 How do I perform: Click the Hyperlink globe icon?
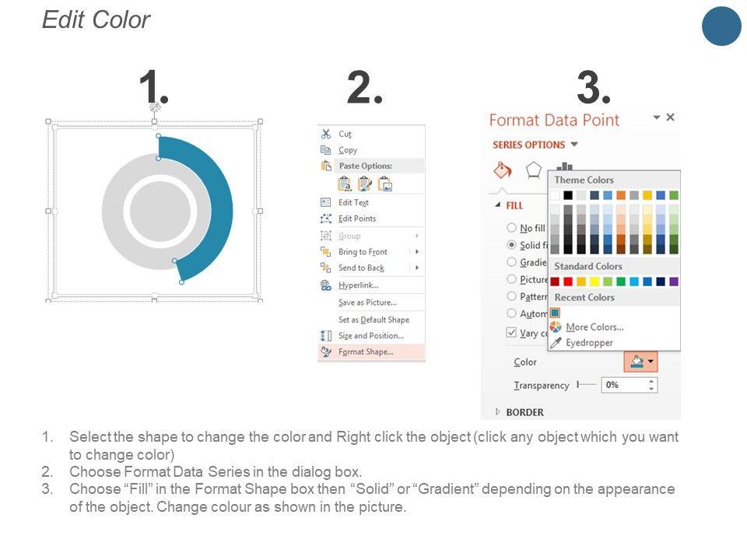pos(326,285)
